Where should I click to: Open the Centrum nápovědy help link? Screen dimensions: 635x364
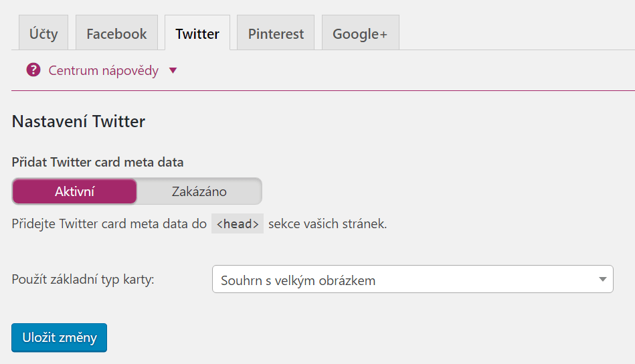(x=103, y=70)
